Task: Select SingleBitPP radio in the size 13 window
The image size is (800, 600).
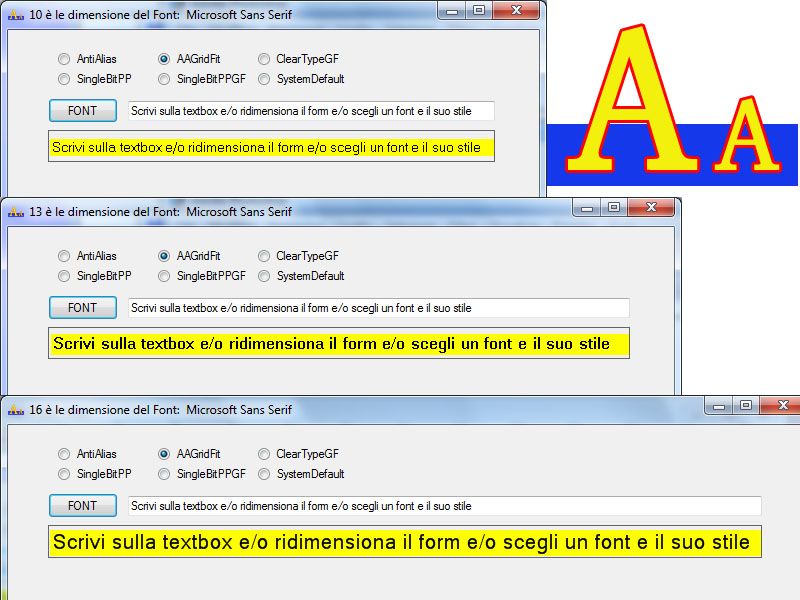Action: [94, 276]
